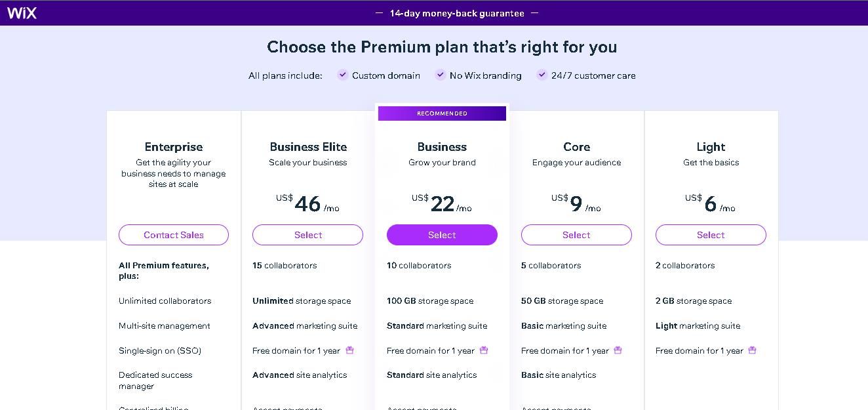This screenshot has height=410, width=868.
Task: Click the gift icon in the Core plan's free domain offer
Action: click(x=618, y=350)
